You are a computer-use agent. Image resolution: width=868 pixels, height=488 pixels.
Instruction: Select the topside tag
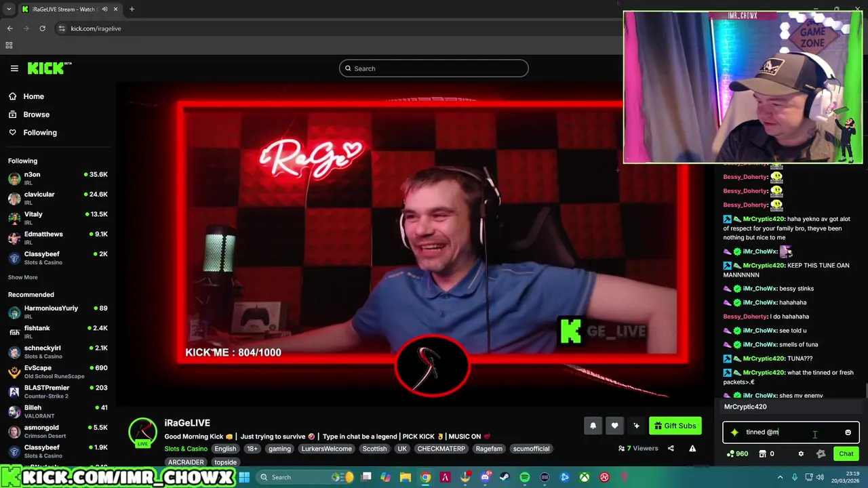pos(226,462)
